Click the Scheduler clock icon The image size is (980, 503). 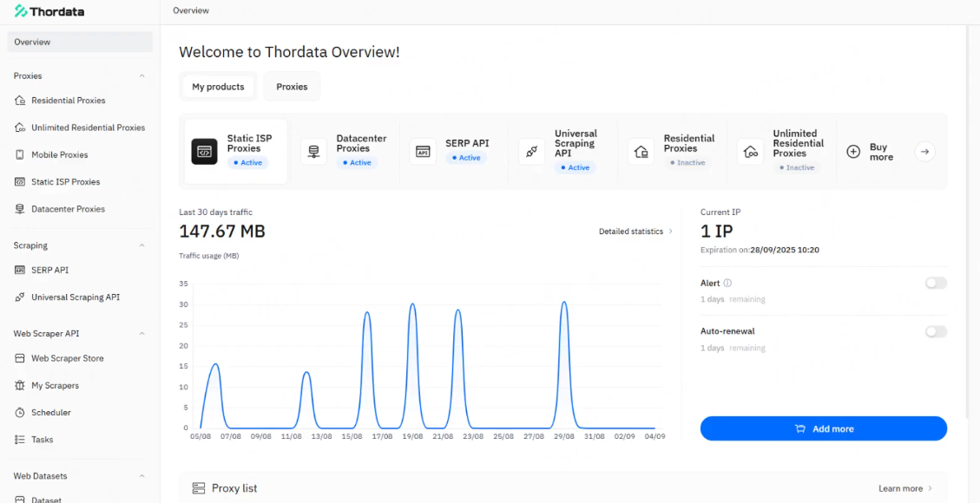tap(20, 413)
